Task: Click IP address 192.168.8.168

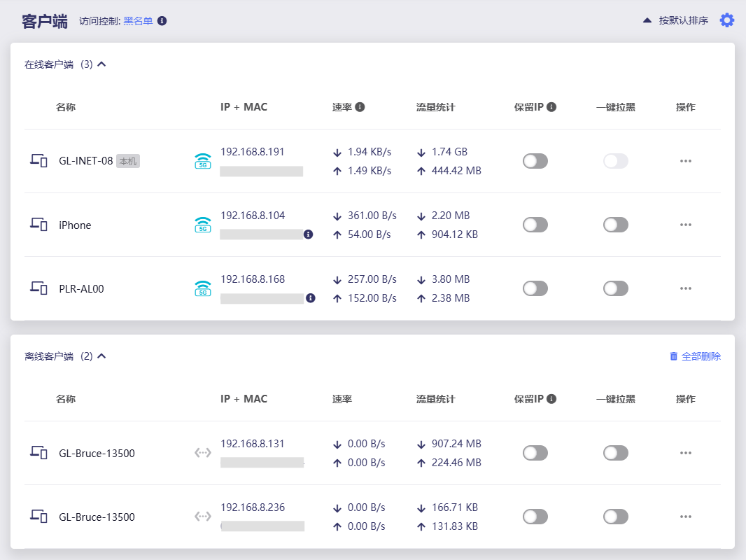Action: [x=253, y=279]
